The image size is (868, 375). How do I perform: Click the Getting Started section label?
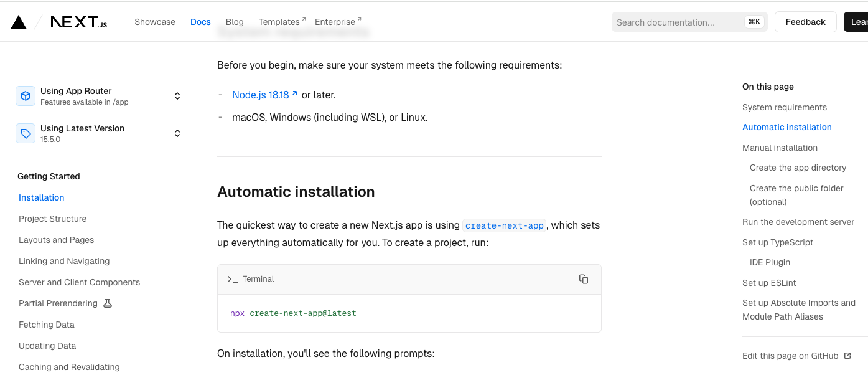pos(49,176)
